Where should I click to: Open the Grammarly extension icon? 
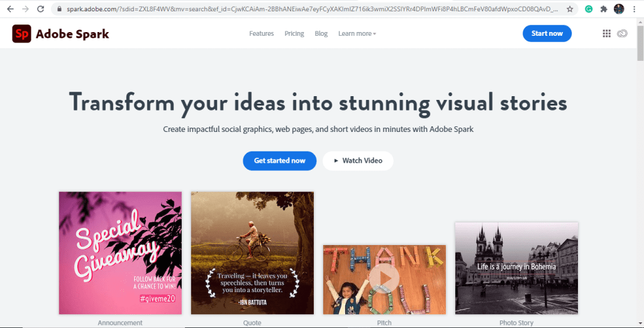tap(589, 9)
